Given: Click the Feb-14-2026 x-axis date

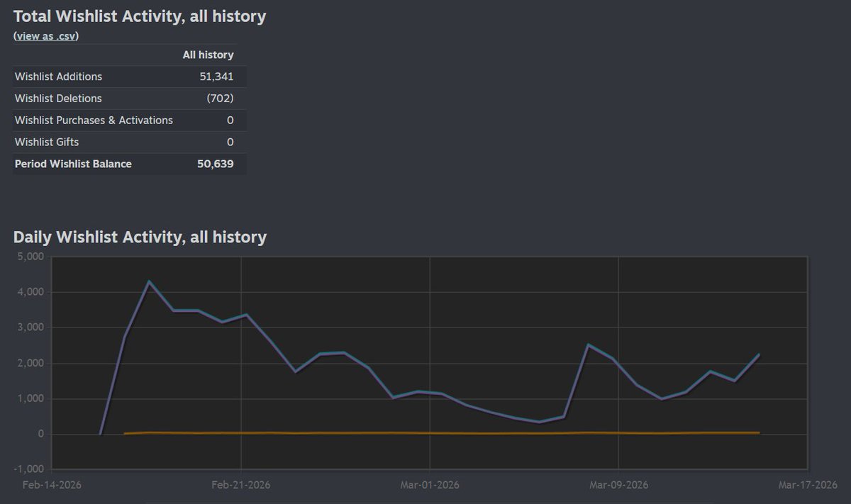Looking at the screenshot, I should pos(52,485).
